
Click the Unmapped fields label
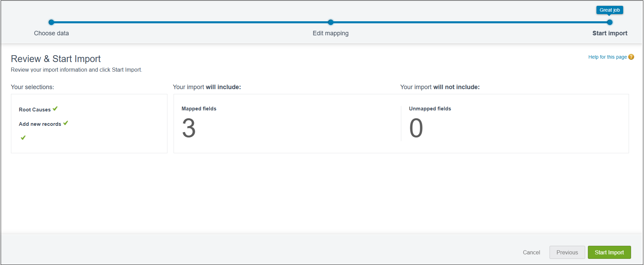point(430,109)
